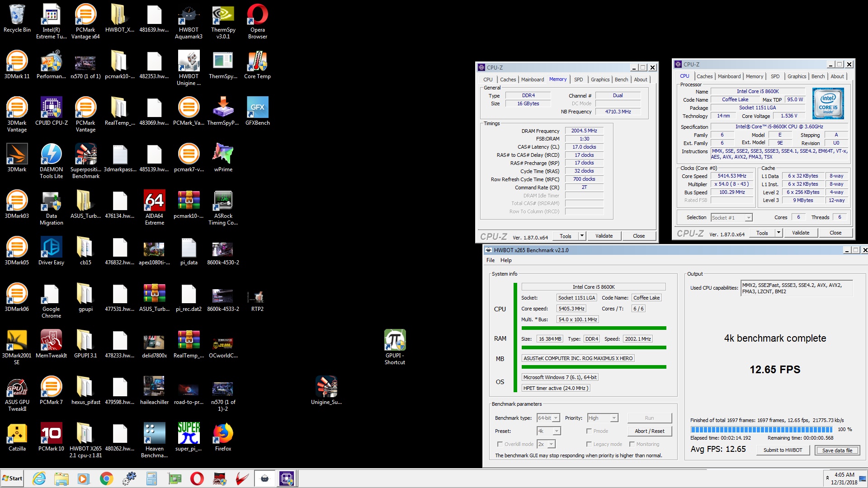Click the Core Speed value field
This screenshot has height=488, width=868.
point(731,176)
